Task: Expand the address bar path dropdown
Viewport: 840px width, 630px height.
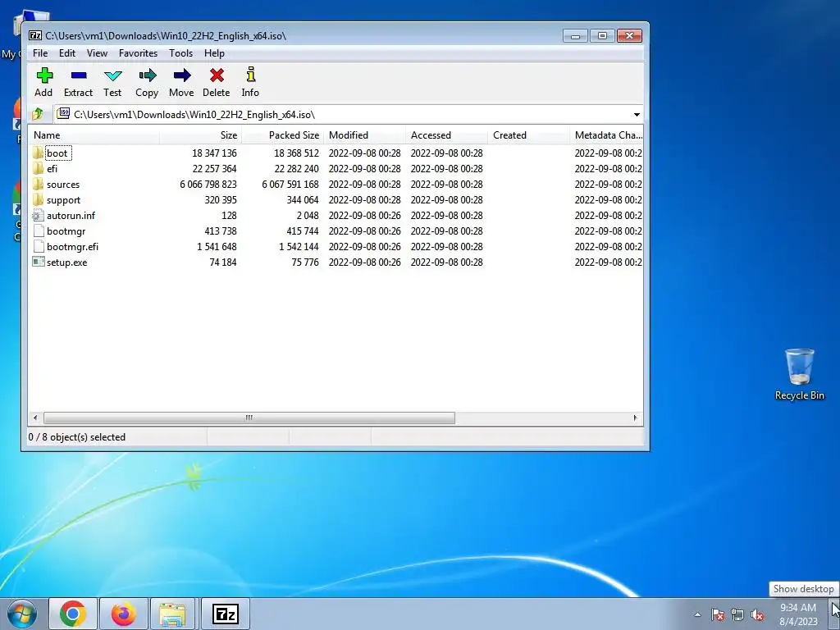Action: [637, 115]
